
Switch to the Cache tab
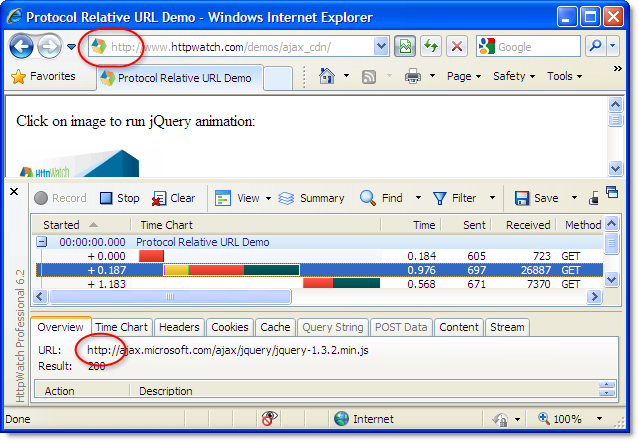coord(275,327)
